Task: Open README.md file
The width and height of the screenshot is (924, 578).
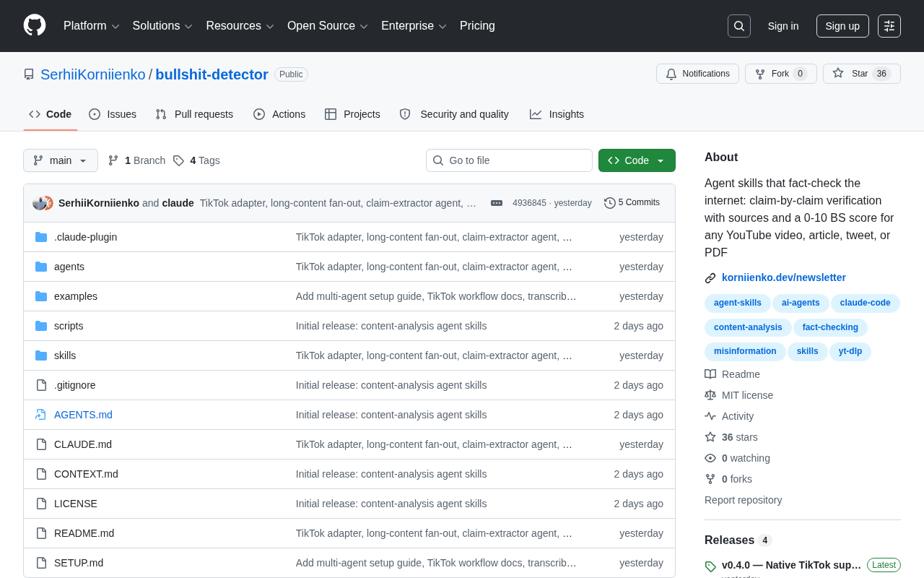Action: click(x=84, y=533)
